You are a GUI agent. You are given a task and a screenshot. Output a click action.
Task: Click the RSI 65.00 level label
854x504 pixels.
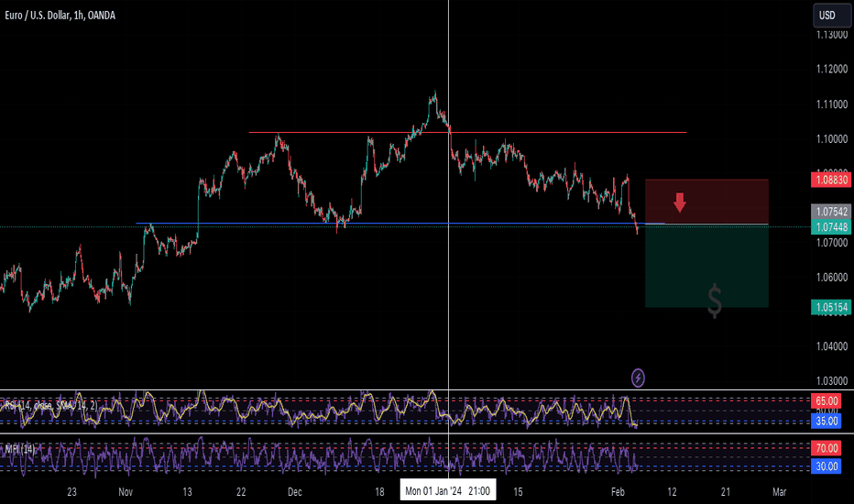[x=827, y=401]
